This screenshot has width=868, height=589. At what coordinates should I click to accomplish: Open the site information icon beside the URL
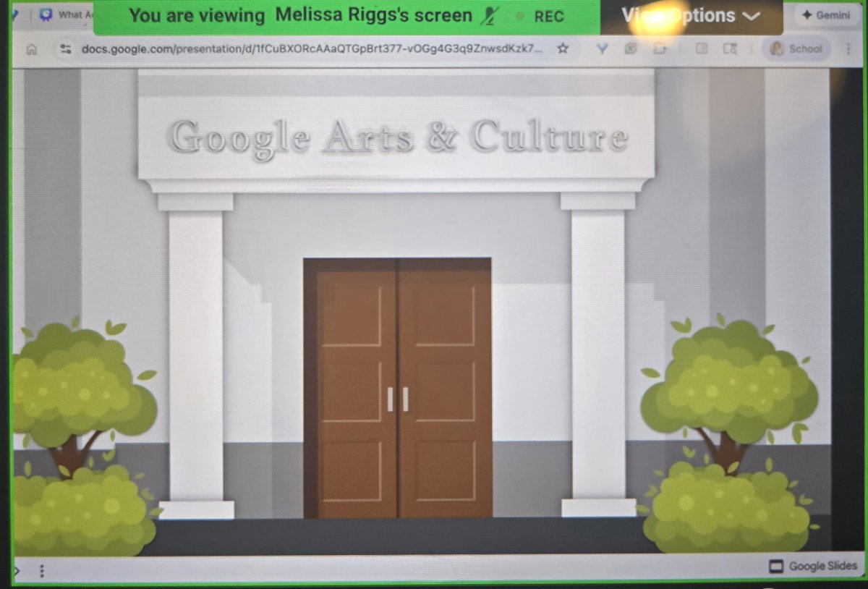tap(66, 49)
